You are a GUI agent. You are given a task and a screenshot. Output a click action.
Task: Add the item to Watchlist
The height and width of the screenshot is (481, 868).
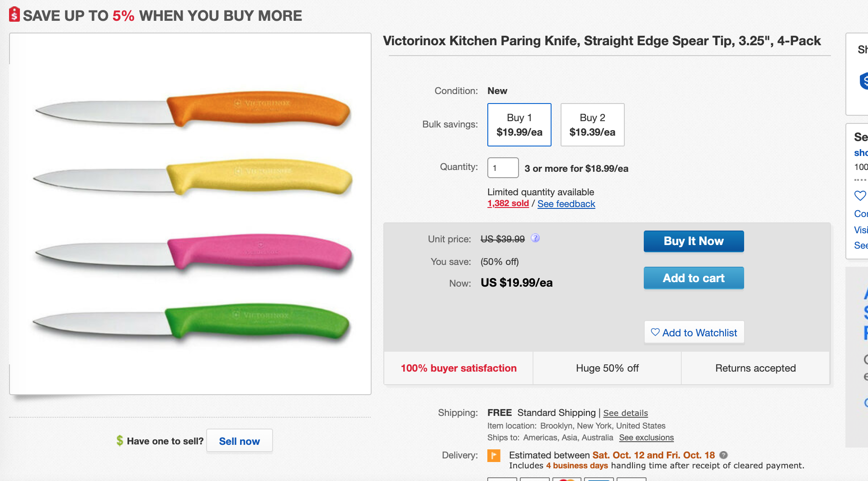click(x=694, y=333)
